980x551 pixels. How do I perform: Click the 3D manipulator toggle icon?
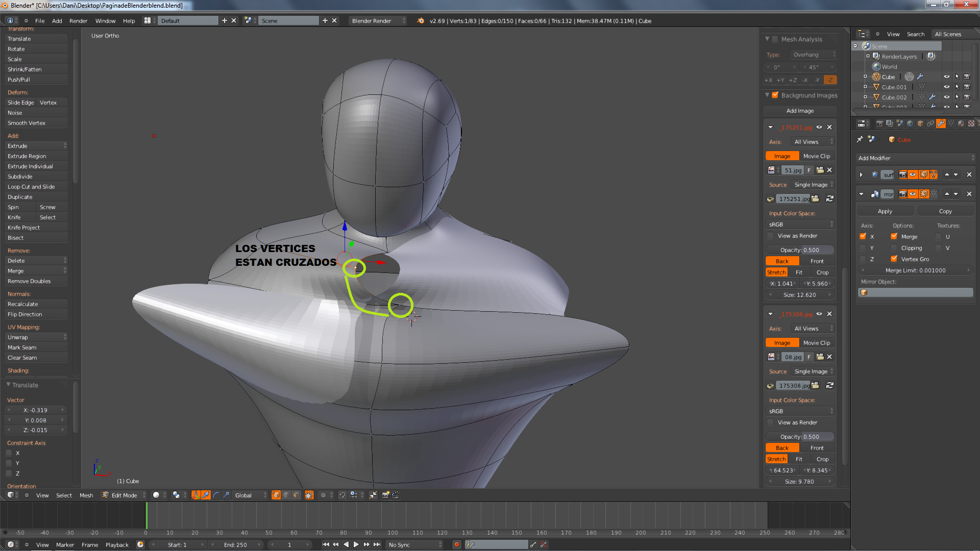(195, 495)
